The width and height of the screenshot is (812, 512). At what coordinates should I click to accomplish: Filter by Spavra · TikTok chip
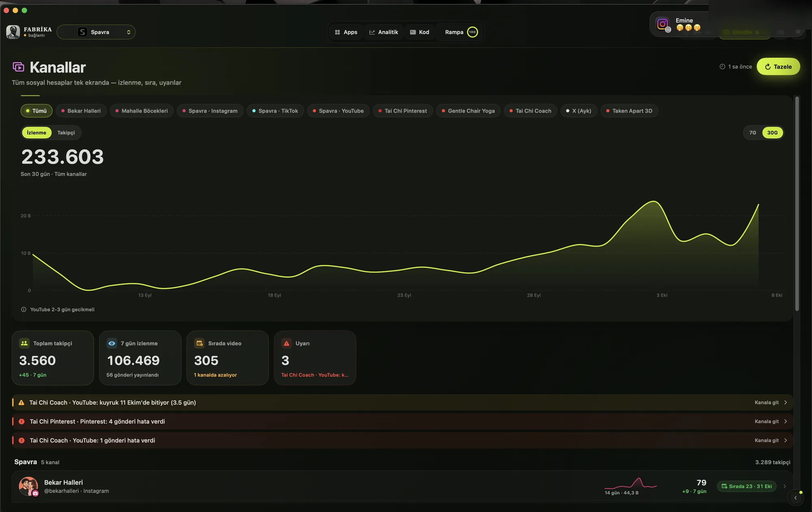coord(275,111)
